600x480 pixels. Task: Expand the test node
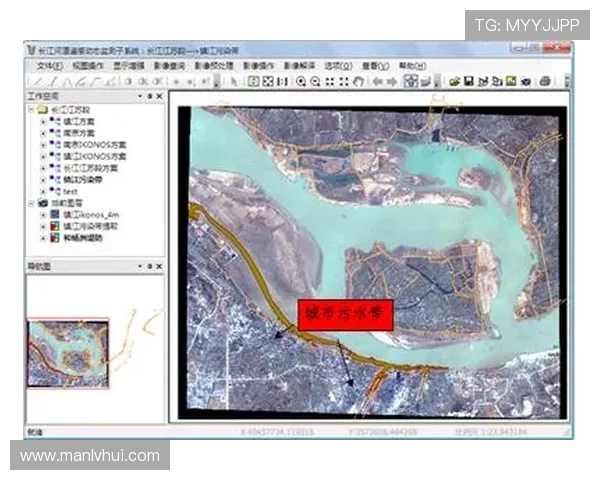tap(43, 191)
